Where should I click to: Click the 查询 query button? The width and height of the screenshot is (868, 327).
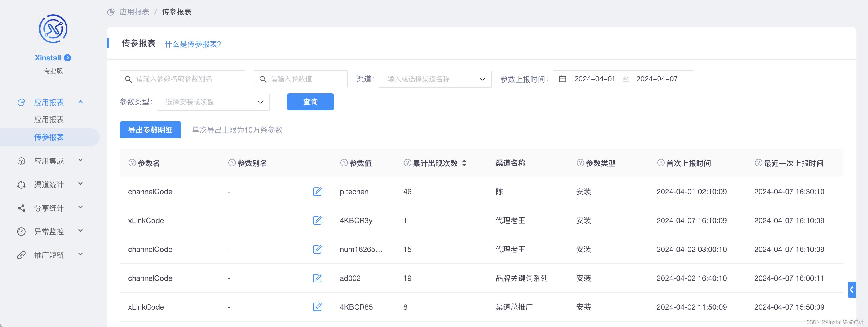pyautogui.click(x=310, y=102)
